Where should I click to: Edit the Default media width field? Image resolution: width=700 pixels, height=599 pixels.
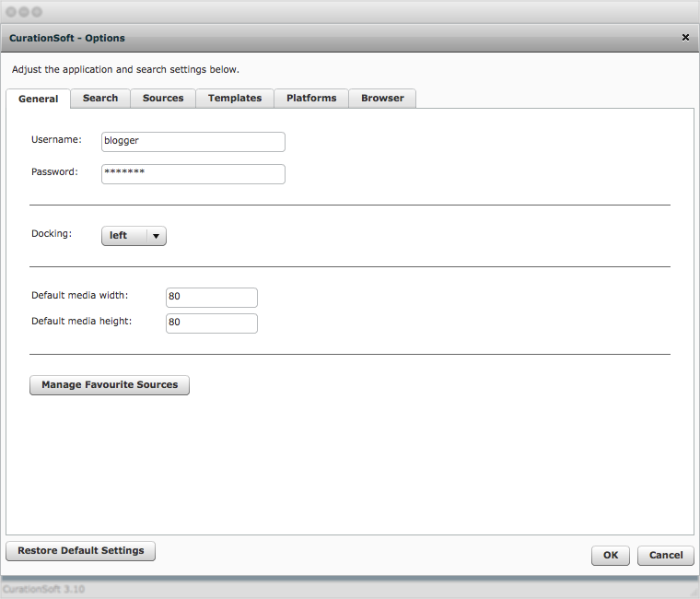(x=212, y=298)
